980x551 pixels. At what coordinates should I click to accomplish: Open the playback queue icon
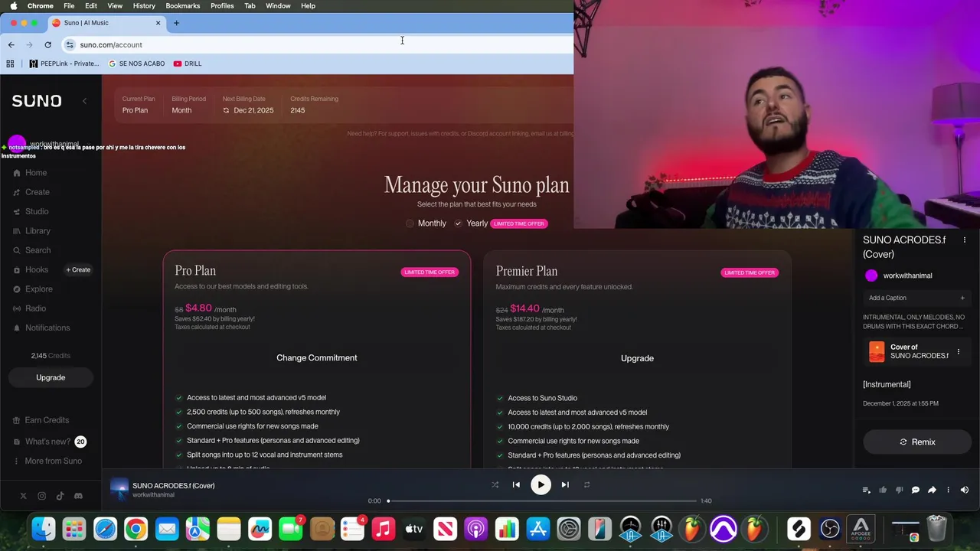pos(866,490)
